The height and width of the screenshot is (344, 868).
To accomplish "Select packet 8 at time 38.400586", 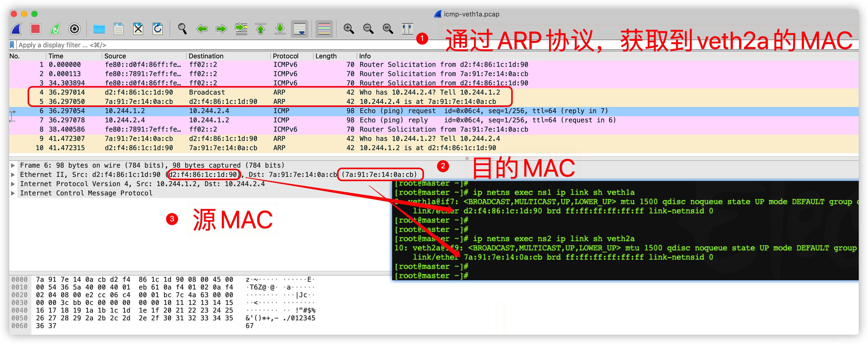I will tap(434, 130).
